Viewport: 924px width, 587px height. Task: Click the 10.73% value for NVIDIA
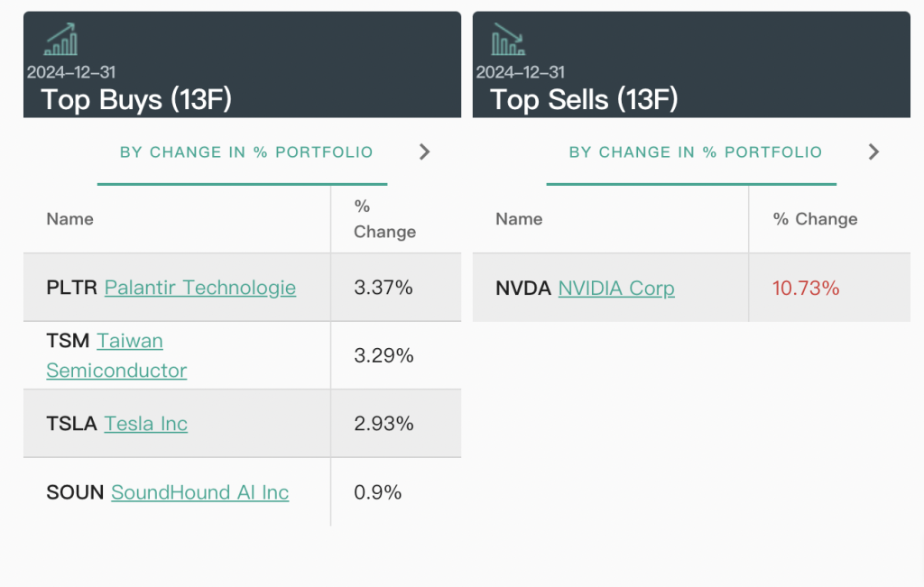click(806, 289)
